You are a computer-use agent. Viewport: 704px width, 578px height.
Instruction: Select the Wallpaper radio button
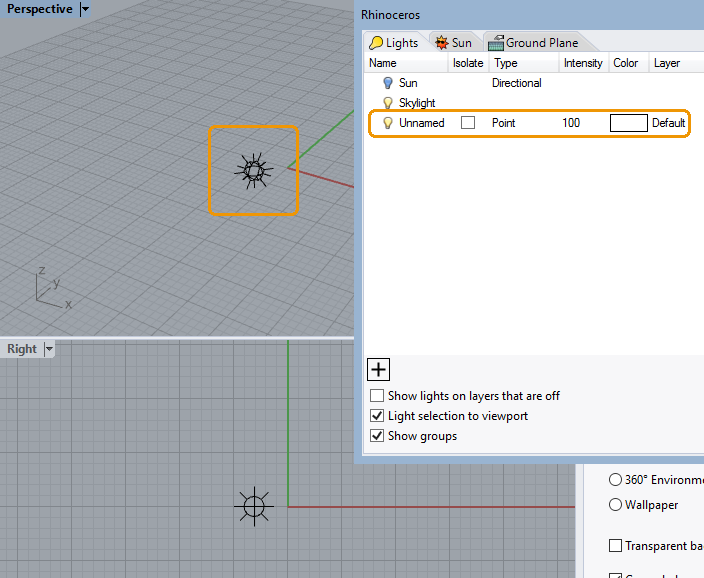pyautogui.click(x=616, y=505)
